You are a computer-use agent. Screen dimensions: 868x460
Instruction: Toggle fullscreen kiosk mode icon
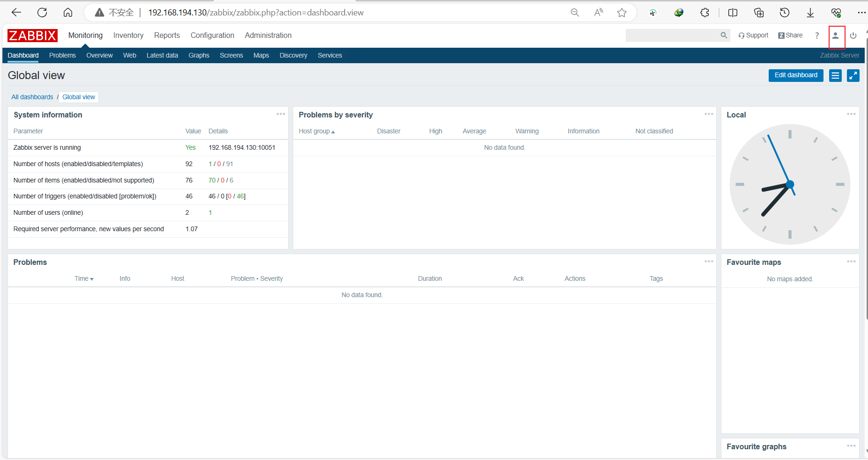pos(853,75)
